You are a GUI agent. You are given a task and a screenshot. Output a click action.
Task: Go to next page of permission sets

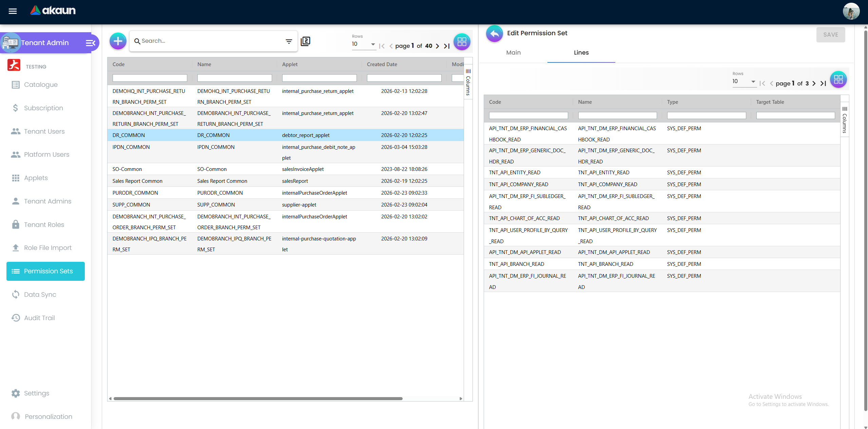click(438, 46)
